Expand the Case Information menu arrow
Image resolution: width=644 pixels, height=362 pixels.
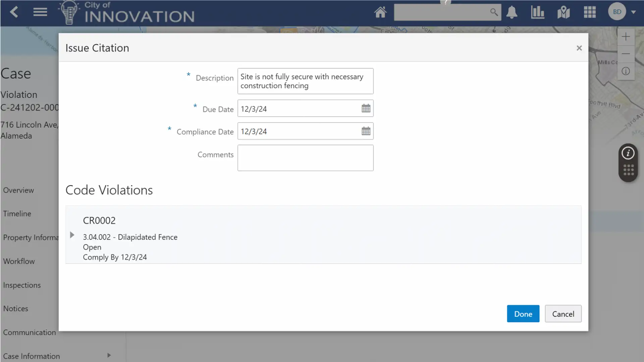109,355
